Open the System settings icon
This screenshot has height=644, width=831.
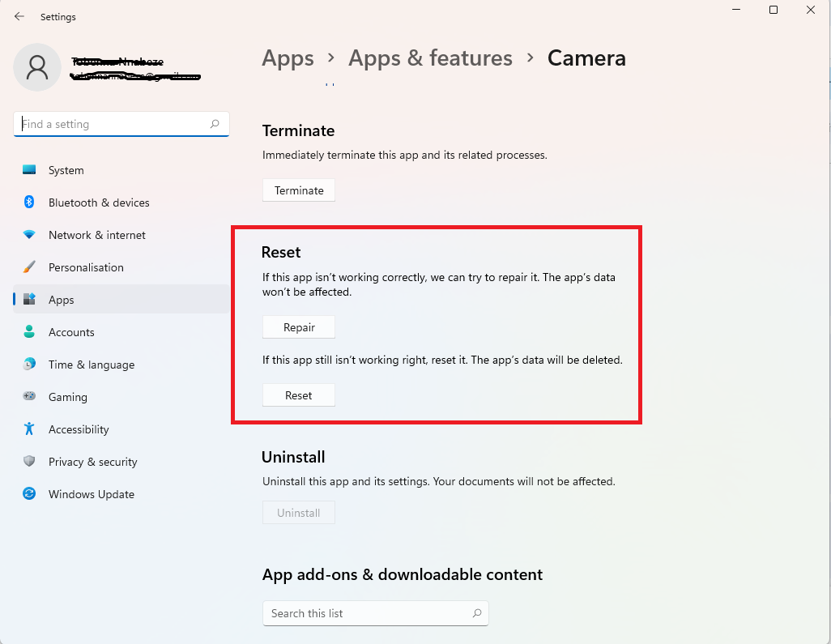29,170
